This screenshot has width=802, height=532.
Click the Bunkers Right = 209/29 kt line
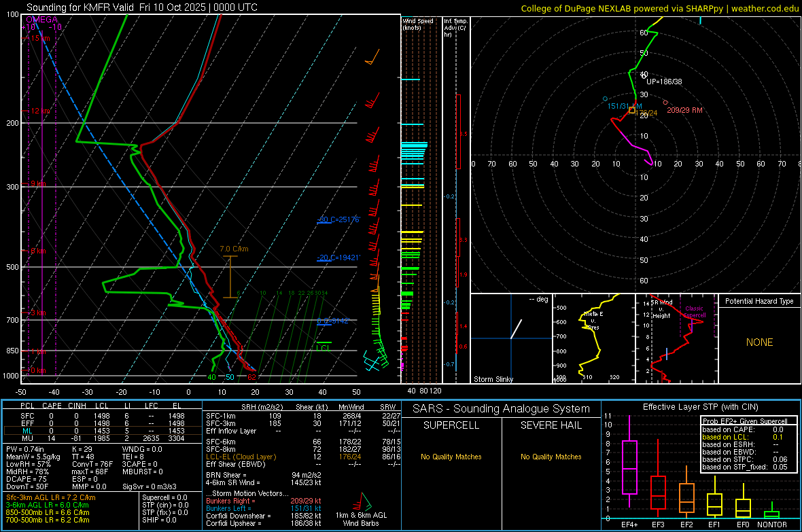[x=264, y=501]
